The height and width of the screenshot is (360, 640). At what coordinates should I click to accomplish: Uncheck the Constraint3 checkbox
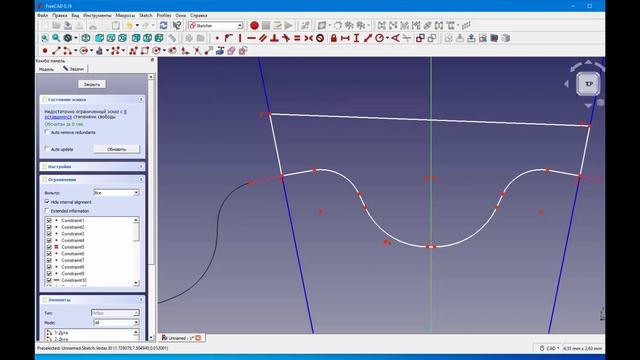(x=49, y=234)
